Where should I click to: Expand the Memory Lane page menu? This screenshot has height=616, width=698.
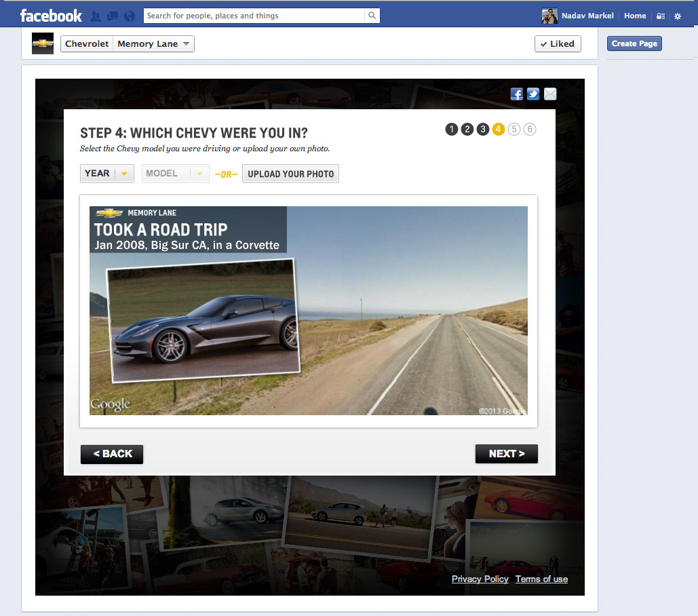[x=153, y=43]
